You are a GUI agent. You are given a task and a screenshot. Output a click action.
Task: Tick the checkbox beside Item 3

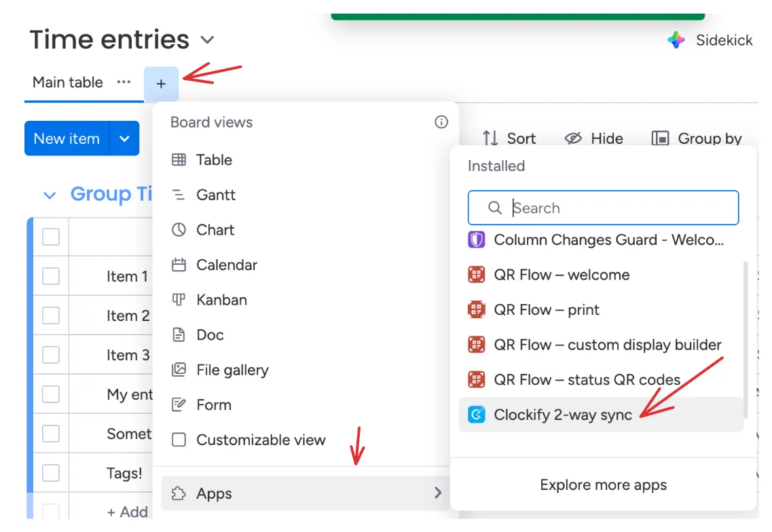click(52, 355)
